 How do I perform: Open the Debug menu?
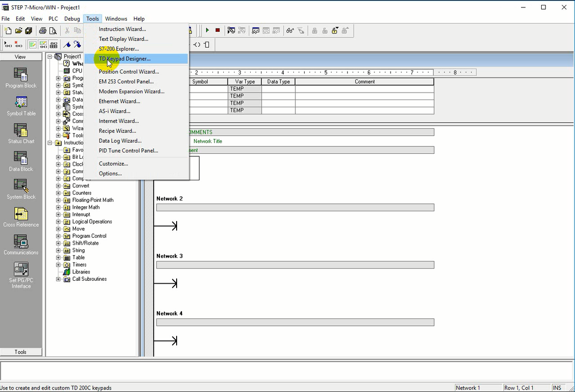tap(72, 19)
